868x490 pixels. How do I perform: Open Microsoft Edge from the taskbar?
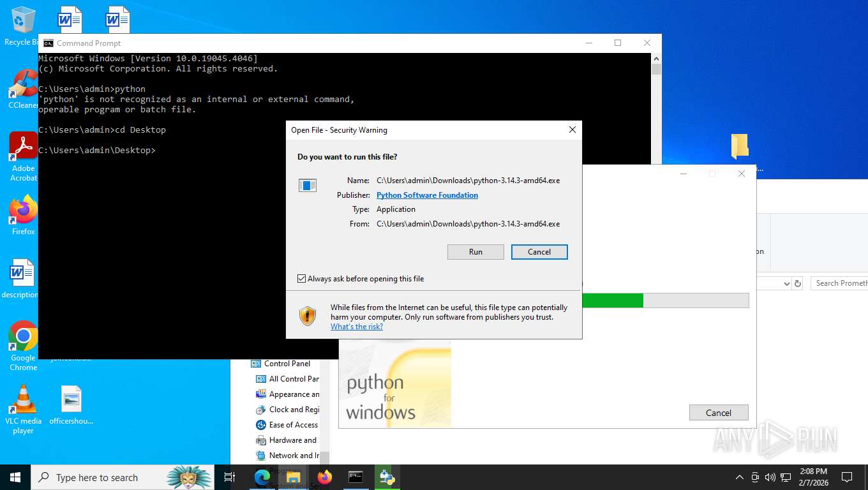click(x=262, y=477)
